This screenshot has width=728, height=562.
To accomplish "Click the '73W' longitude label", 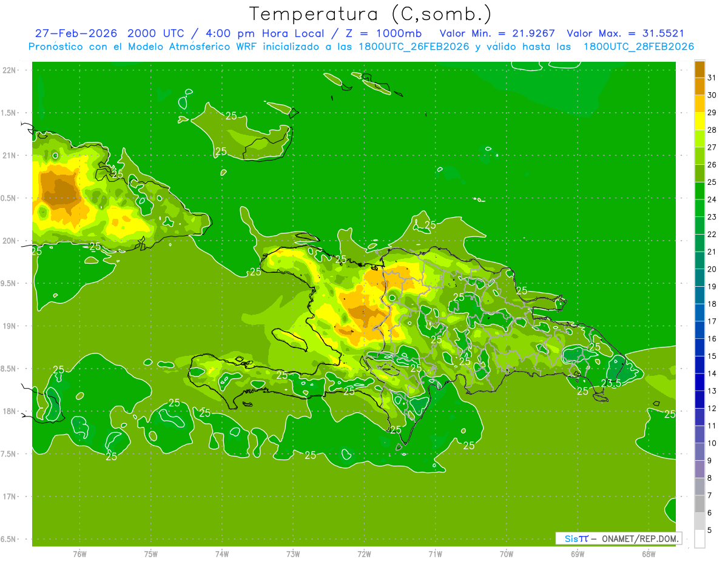I will point(293,554).
